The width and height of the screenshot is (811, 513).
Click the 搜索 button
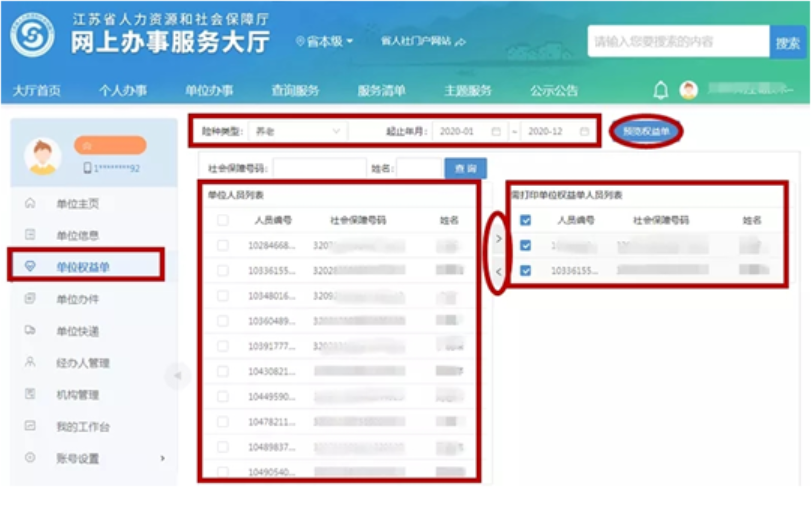(x=788, y=42)
